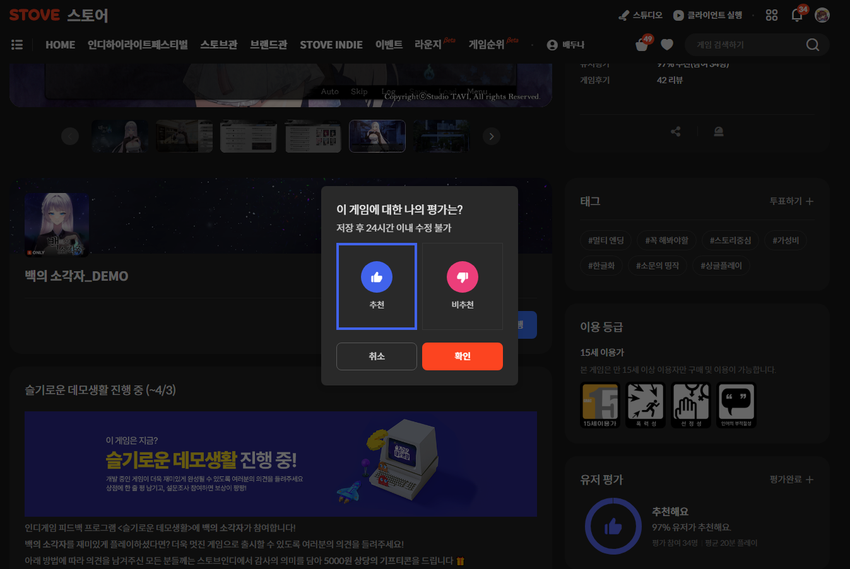Select the 비추천 thumbs-down option
This screenshot has height=569, width=850.
(462, 286)
